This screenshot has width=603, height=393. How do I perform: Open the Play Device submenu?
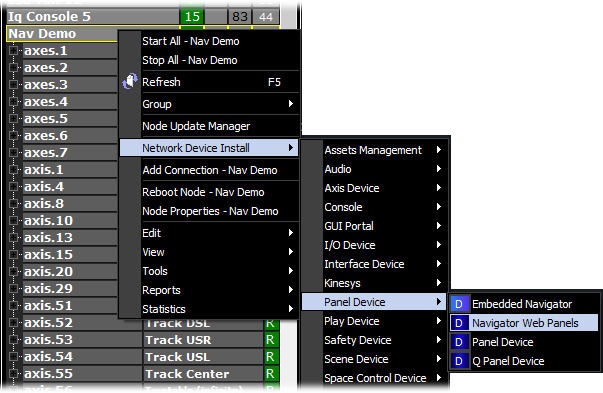click(375, 321)
